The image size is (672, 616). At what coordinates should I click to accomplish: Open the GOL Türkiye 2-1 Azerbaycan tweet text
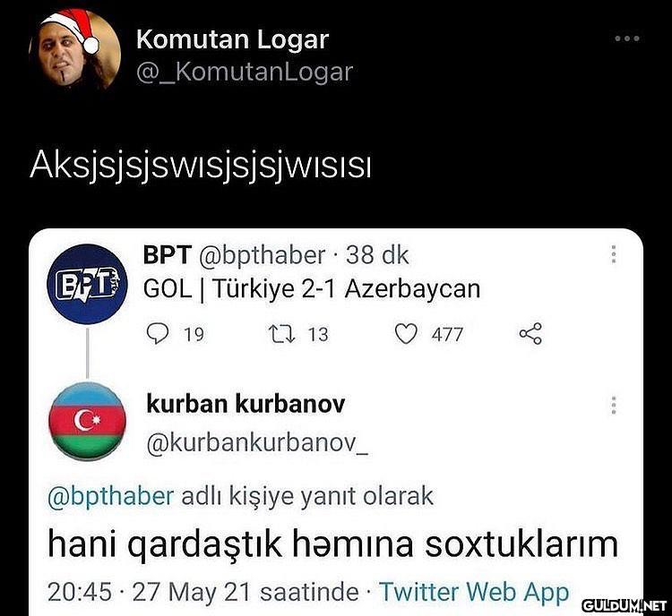pos(312,289)
